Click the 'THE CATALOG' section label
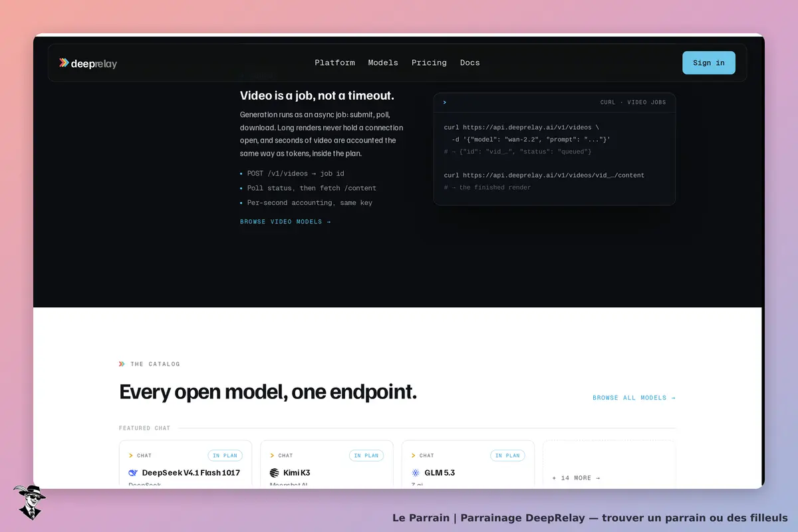798x532 pixels. (155, 364)
